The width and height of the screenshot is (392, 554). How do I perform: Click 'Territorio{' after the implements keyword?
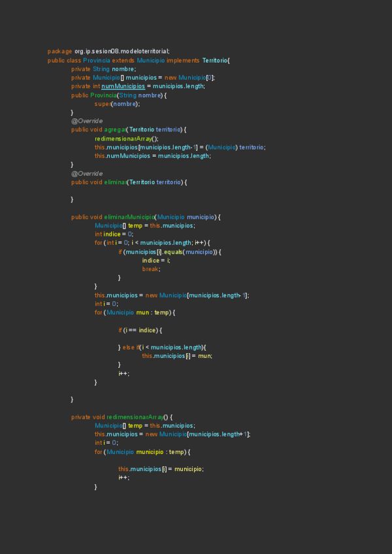216,60
